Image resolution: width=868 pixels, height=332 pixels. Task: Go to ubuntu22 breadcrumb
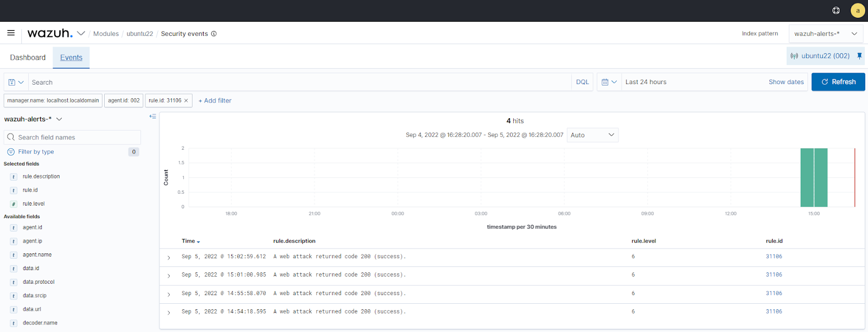click(x=140, y=34)
